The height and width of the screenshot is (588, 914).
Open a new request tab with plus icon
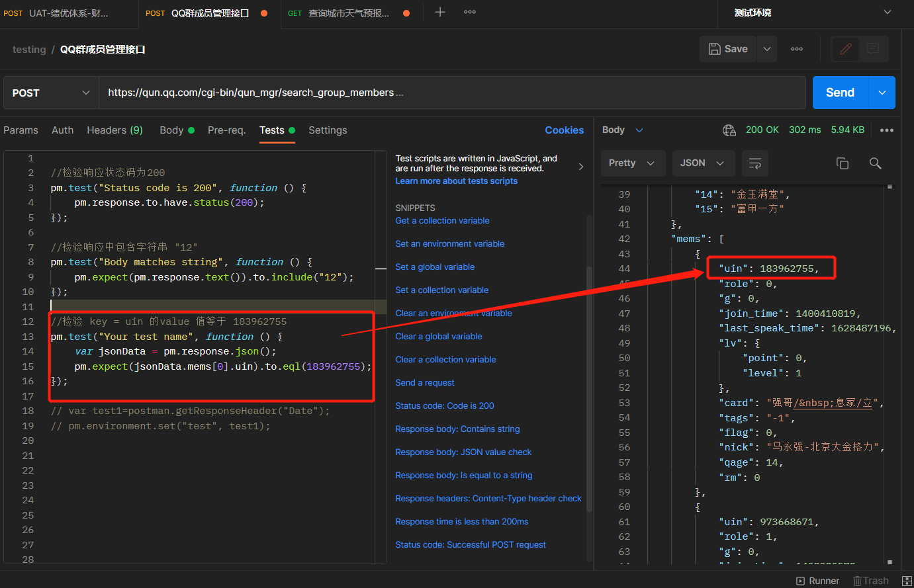(440, 12)
